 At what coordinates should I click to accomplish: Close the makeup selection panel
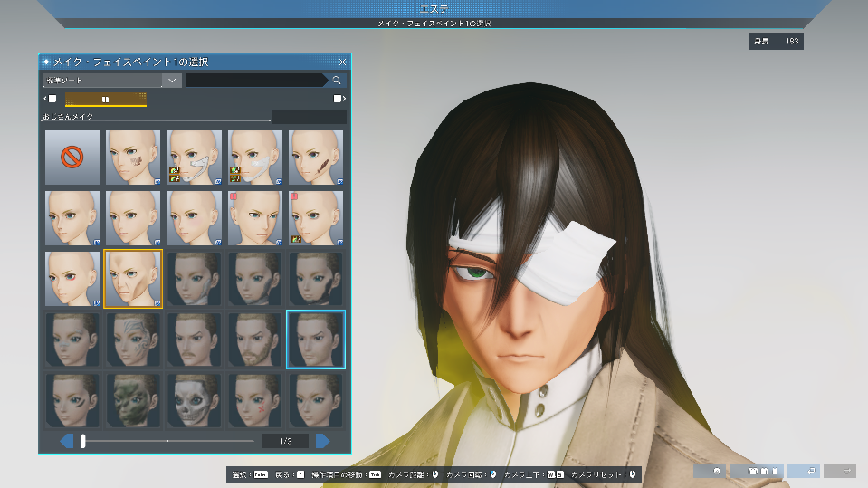(343, 62)
